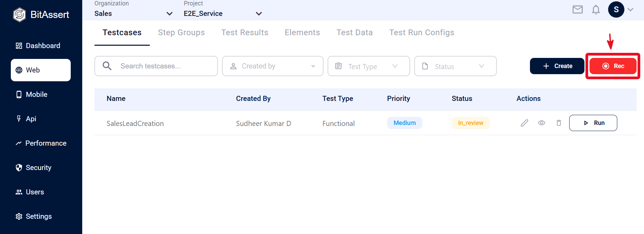Viewport: 644px width, 234px height.
Task: Open the Test Results tab
Action: (245, 33)
